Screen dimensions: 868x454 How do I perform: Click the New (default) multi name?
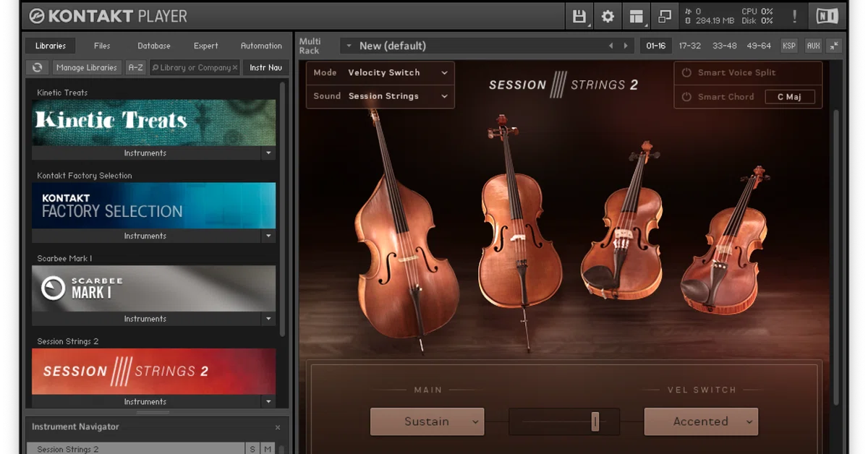393,46
